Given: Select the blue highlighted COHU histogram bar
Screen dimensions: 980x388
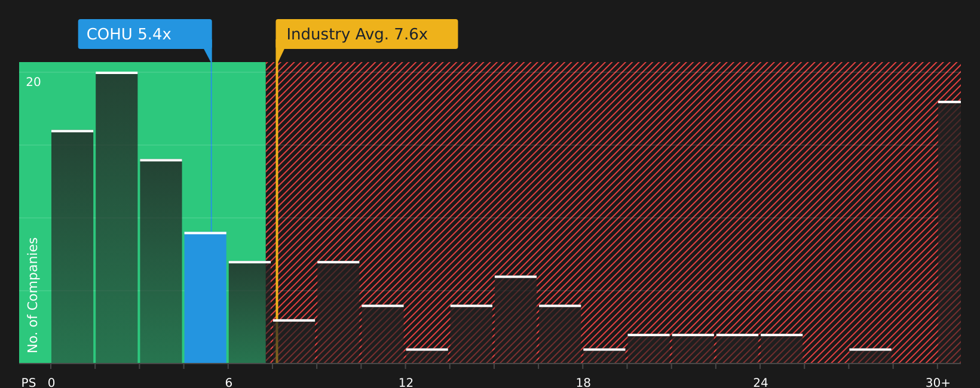Looking at the screenshot, I should tap(205, 298).
